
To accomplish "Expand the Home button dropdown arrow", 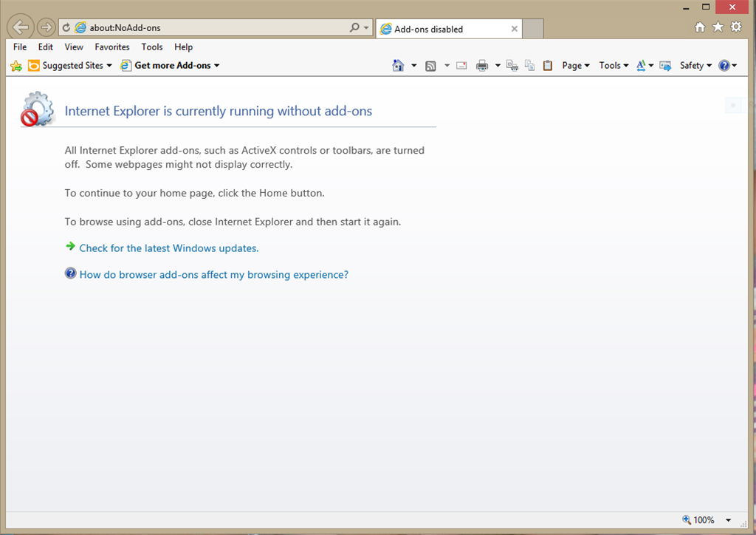I will click(413, 66).
